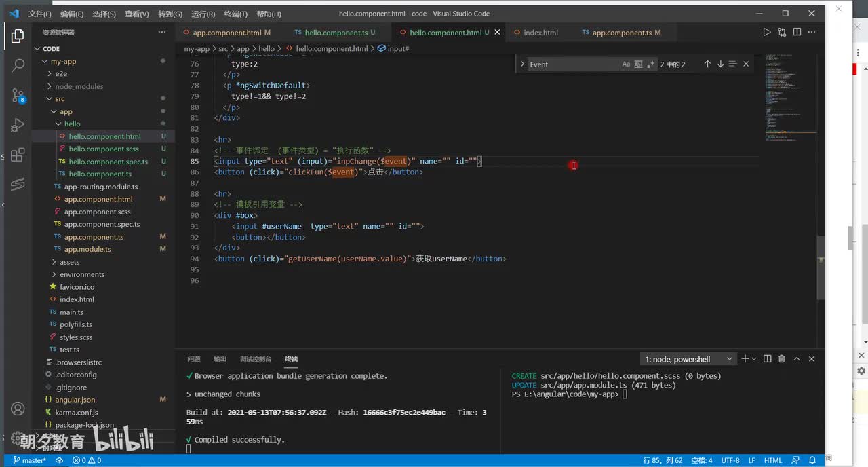Open the Extensions view
868x467 pixels.
[x=18, y=155]
